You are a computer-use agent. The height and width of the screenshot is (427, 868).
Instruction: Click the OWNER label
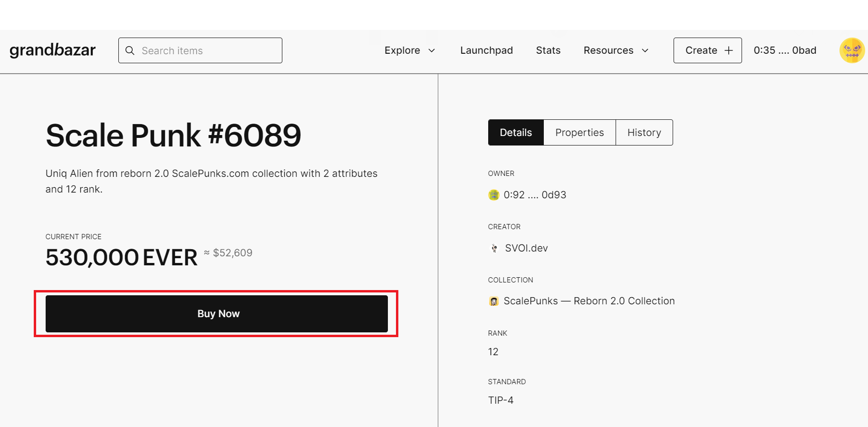coord(501,174)
